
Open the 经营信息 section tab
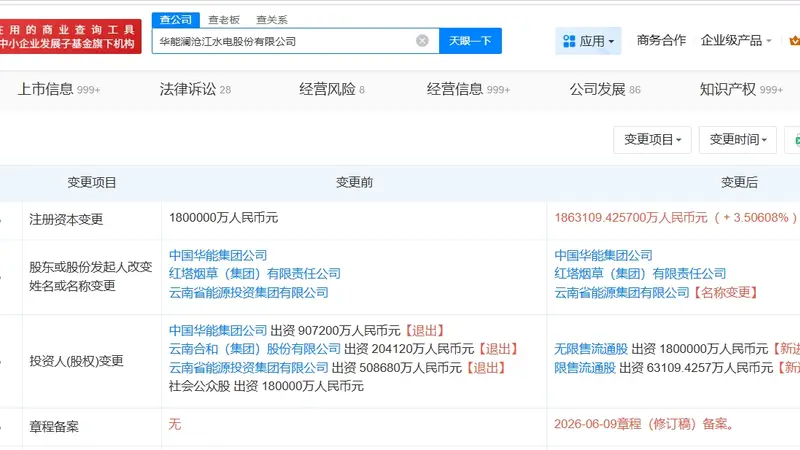click(468, 90)
